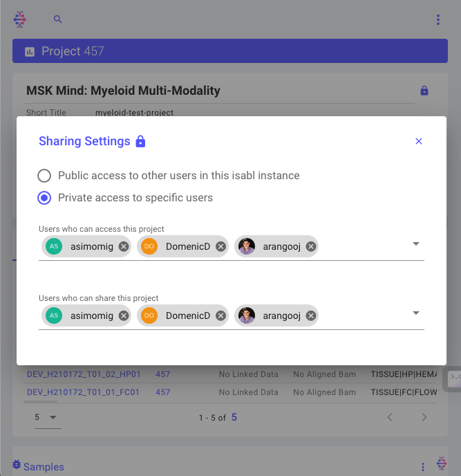Click the project lock icon
461x476 pixels.
point(424,91)
